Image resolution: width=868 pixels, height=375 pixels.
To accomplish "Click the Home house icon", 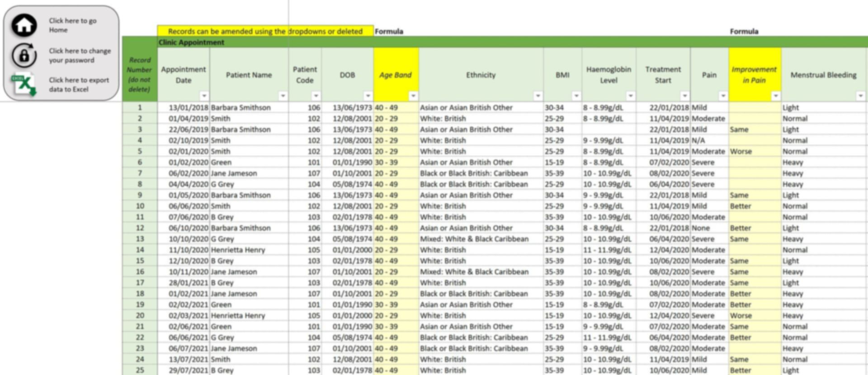I will click(x=24, y=25).
